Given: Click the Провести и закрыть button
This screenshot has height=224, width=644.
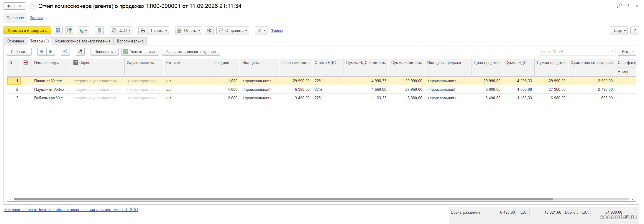Looking at the screenshot, I should [27, 30].
